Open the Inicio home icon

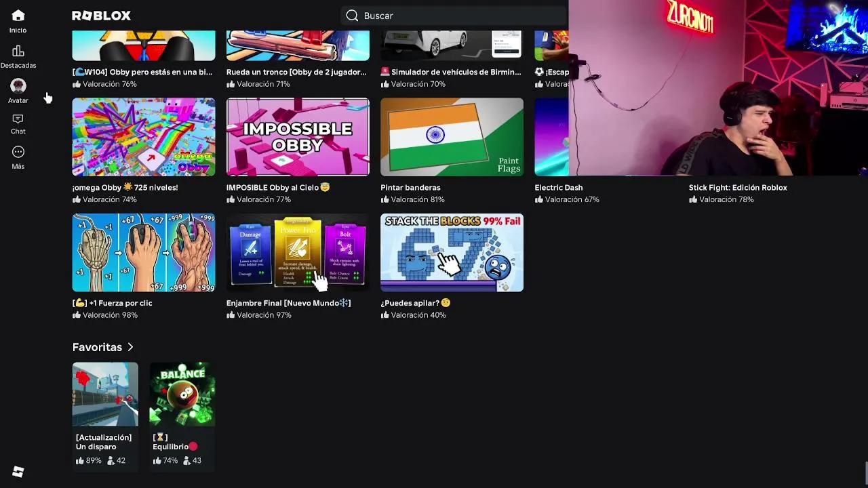coord(18,16)
